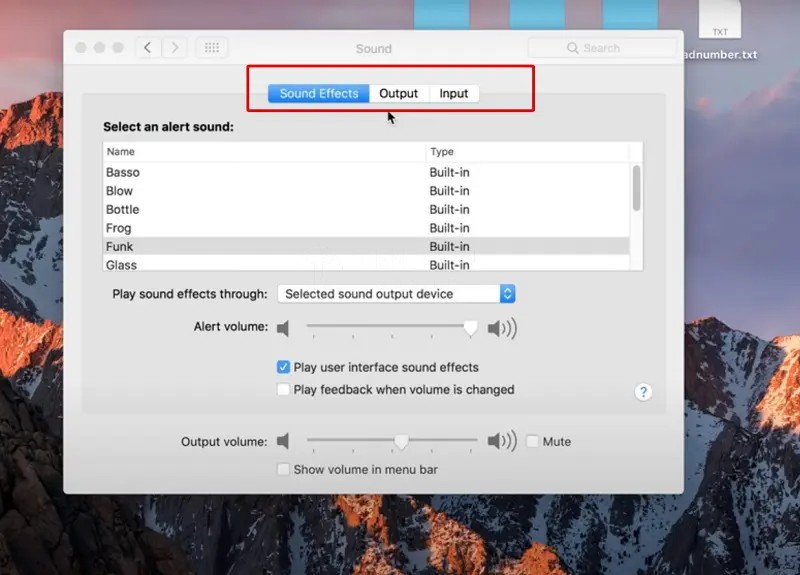Click the low alert volume speaker icon
The image size is (800, 575).
pyautogui.click(x=284, y=328)
